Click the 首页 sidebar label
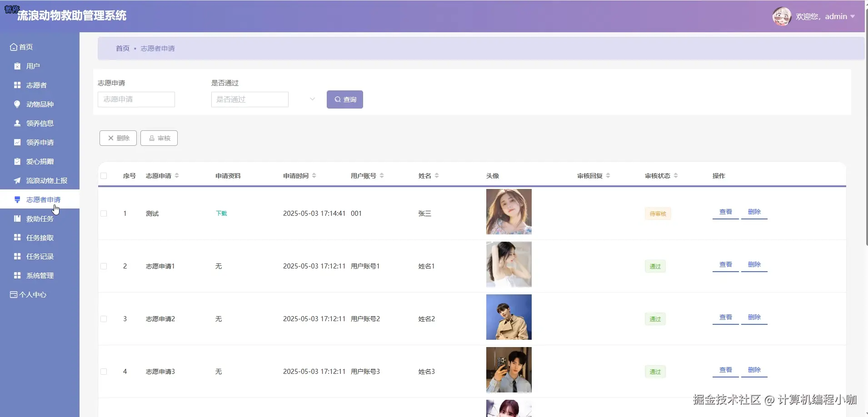Screen dimensions: 868x417 coord(26,47)
